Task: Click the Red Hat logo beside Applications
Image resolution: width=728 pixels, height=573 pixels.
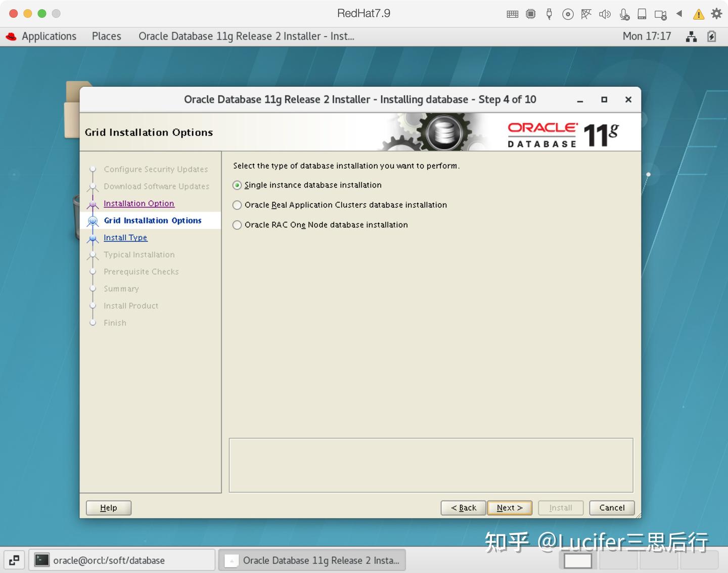Action: pyautogui.click(x=11, y=36)
